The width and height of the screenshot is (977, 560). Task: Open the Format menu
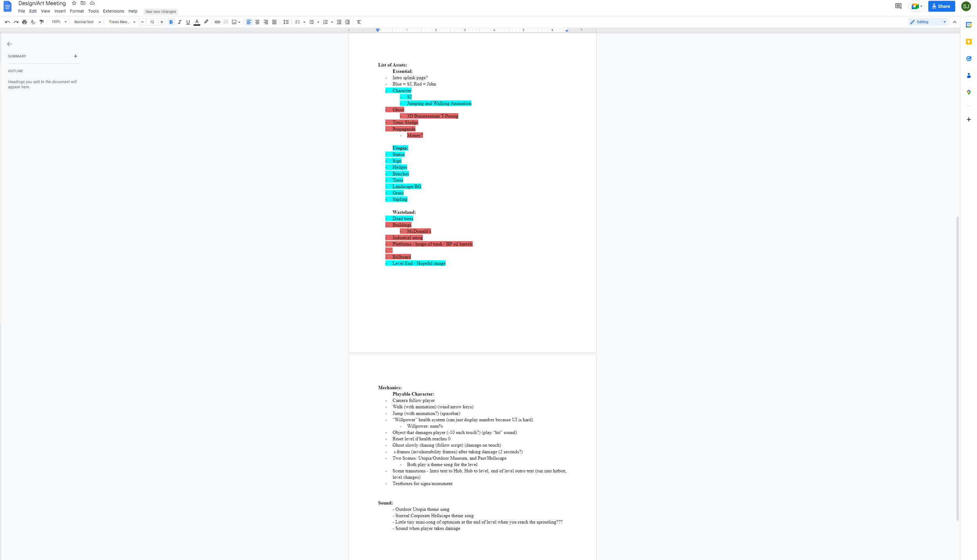pyautogui.click(x=77, y=11)
